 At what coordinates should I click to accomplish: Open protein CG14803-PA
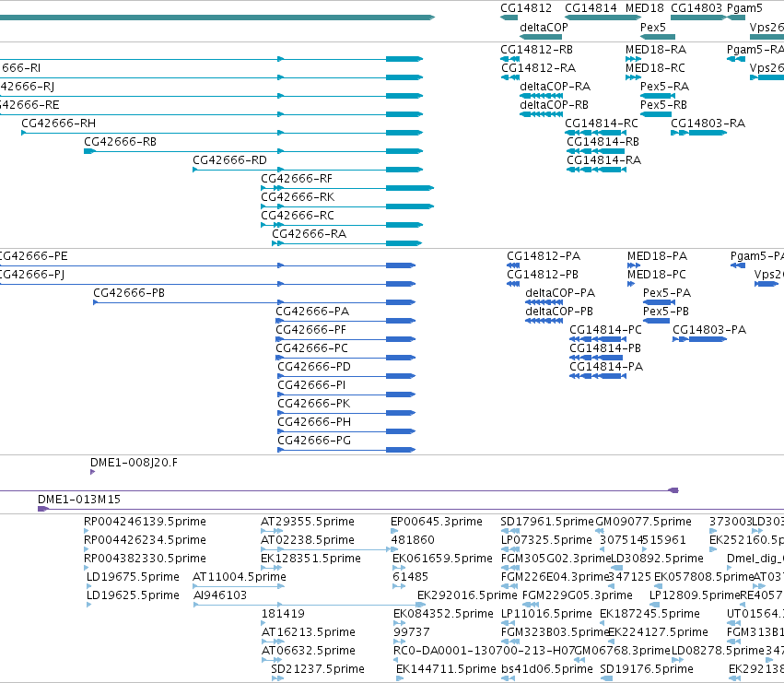tap(709, 330)
